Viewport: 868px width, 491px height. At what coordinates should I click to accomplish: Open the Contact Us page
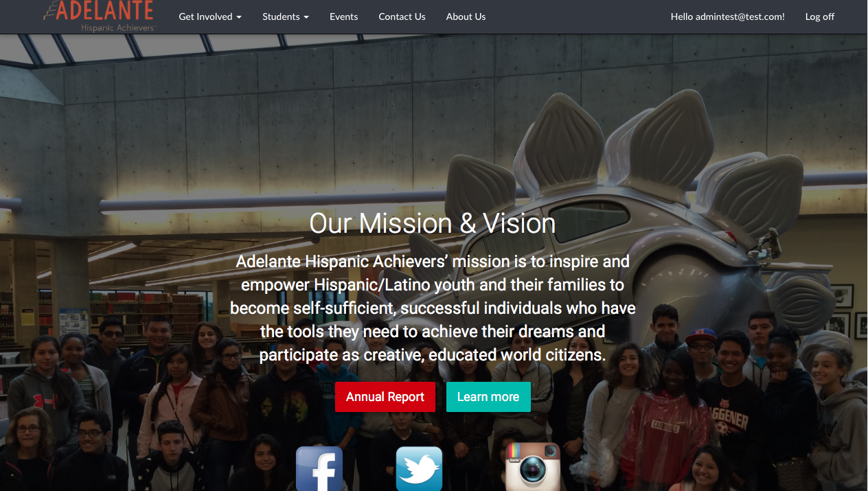point(402,16)
